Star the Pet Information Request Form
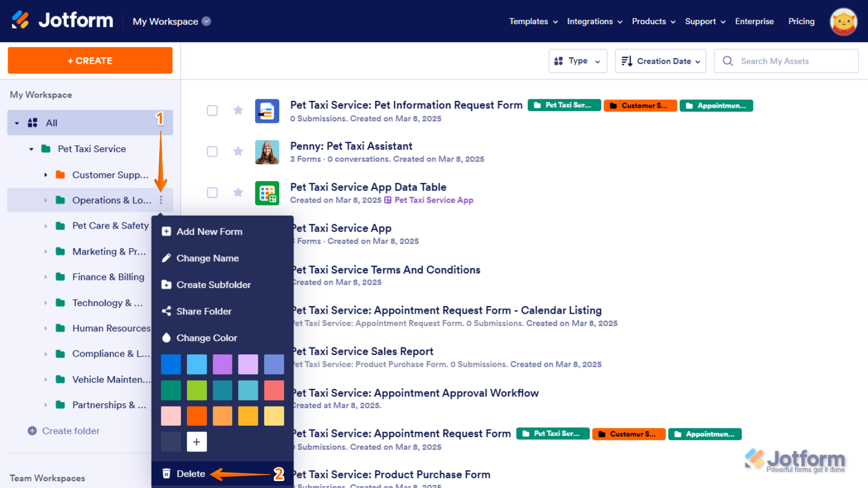The width and height of the screenshot is (868, 488). [x=238, y=110]
